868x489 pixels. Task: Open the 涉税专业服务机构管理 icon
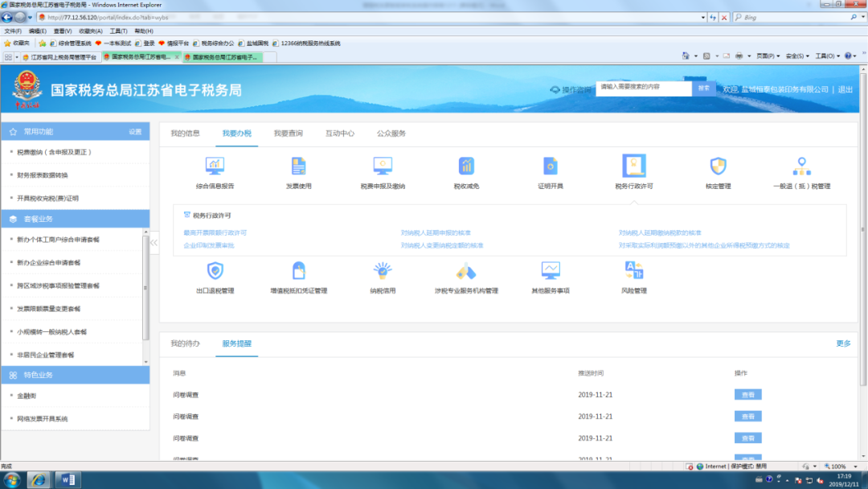(x=466, y=271)
